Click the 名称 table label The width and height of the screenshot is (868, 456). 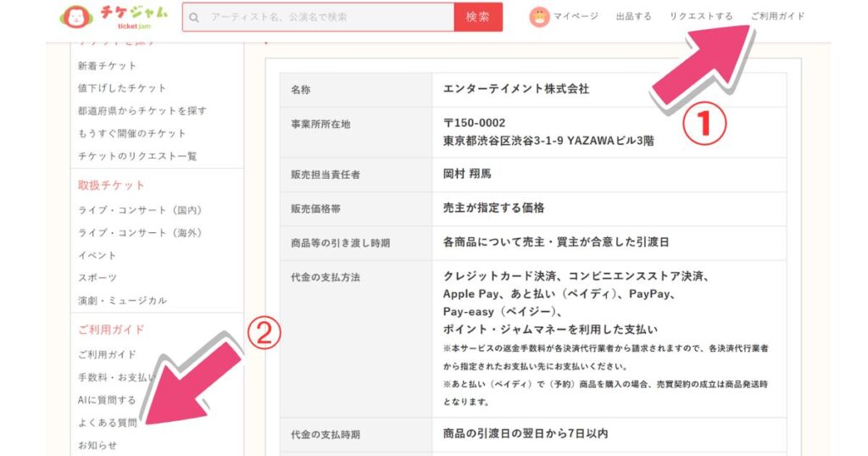tap(301, 90)
